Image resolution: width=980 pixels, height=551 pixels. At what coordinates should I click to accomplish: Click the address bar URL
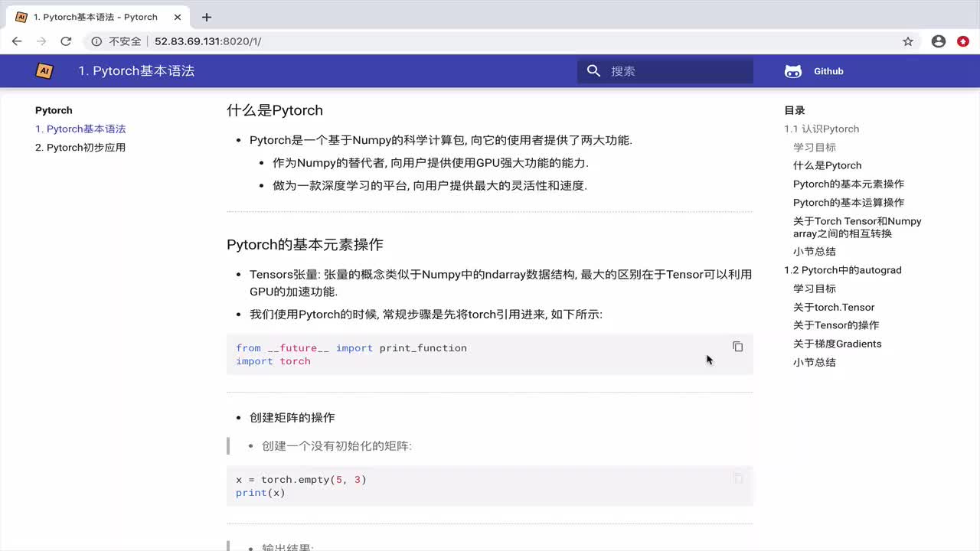(x=207, y=41)
